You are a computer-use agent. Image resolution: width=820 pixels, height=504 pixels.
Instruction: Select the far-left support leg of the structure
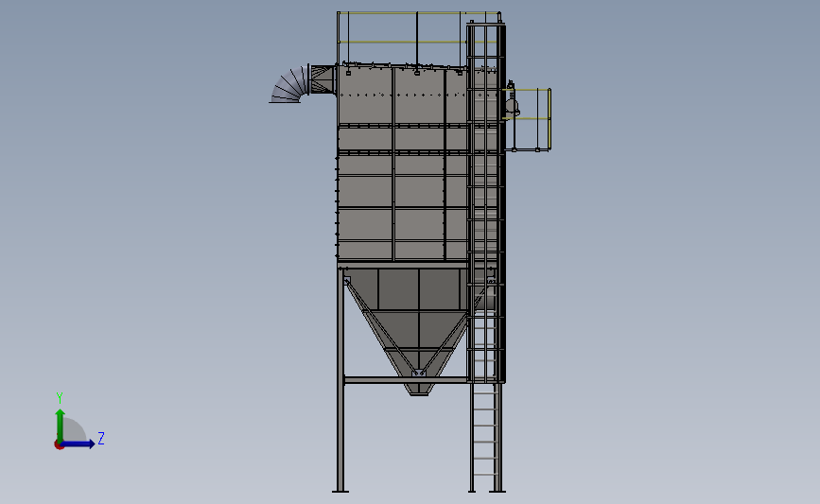(x=340, y=380)
